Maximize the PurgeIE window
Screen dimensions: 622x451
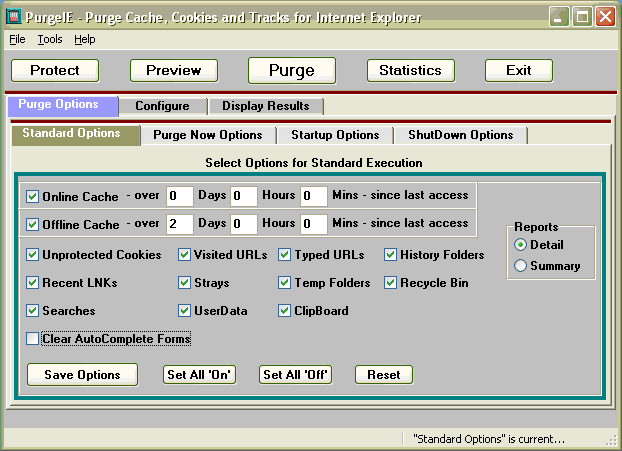tap(582, 17)
